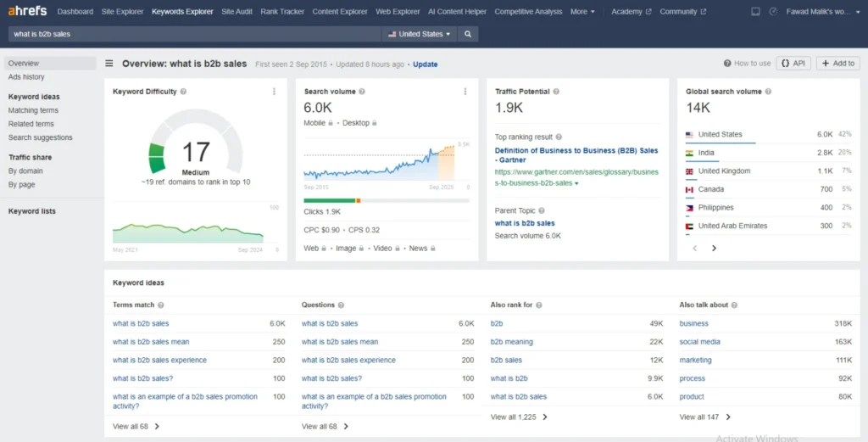The image size is (868, 442).
Task: Click the Update link
Action: click(x=426, y=64)
